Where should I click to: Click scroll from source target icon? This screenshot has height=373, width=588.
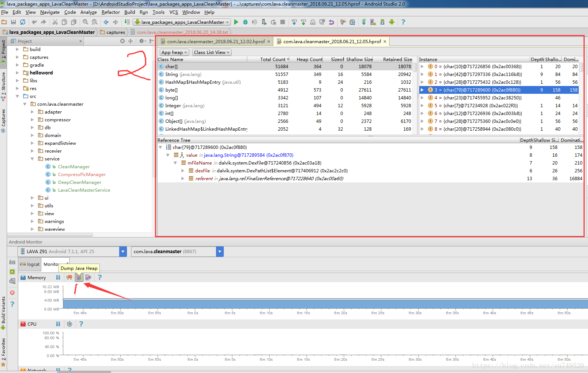pos(123,41)
